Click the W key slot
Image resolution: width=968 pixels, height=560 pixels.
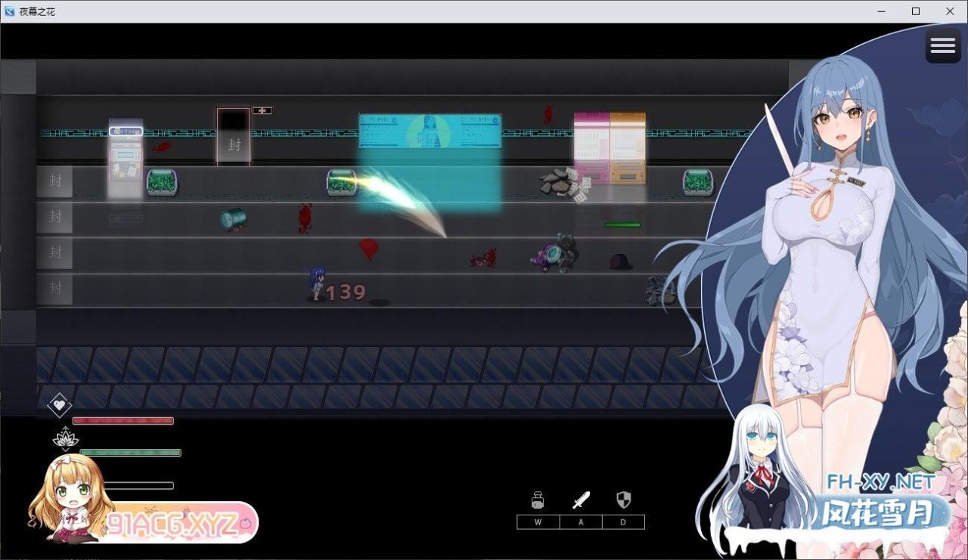(538, 522)
